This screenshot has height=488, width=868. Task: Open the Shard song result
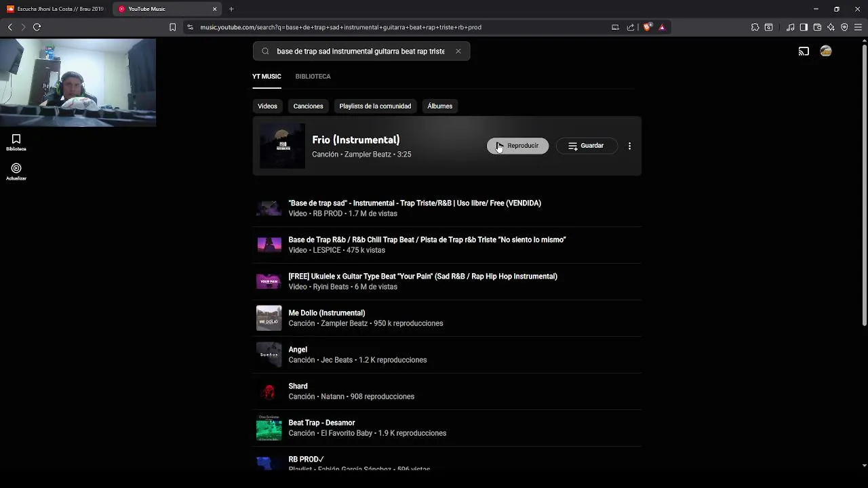tap(298, 386)
